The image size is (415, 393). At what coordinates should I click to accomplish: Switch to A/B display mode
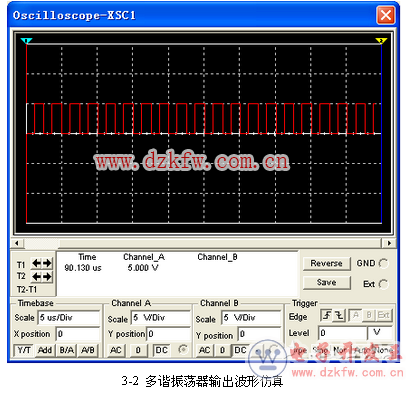88,350
